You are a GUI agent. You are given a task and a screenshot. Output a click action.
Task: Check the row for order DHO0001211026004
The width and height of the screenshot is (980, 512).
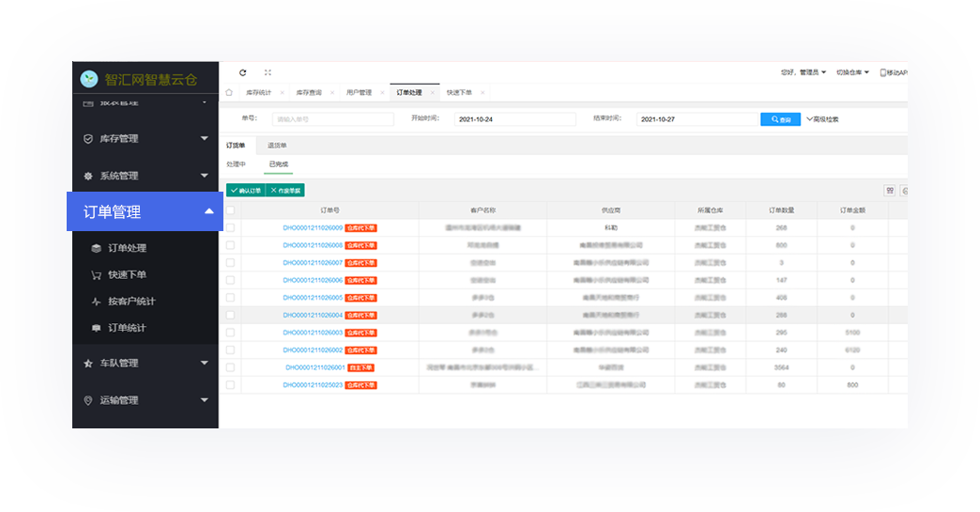coord(231,316)
